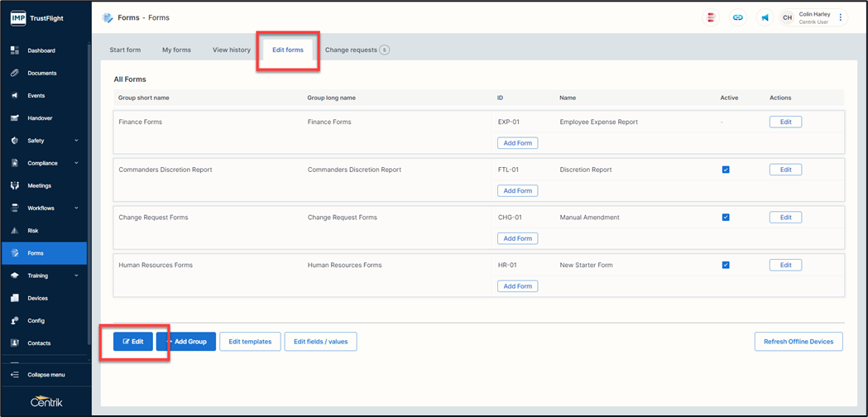The width and height of the screenshot is (868, 417).
Task: Expand the Workflows sidebar section
Action: (x=76, y=208)
